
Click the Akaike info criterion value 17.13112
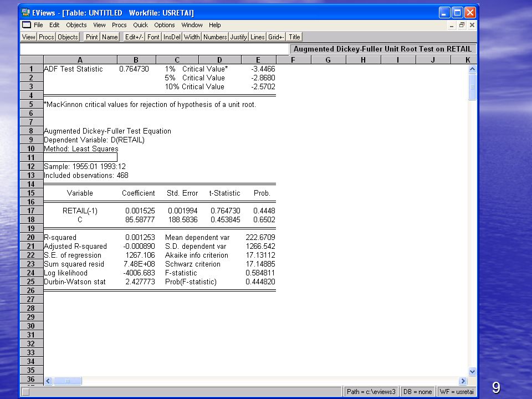(x=260, y=255)
